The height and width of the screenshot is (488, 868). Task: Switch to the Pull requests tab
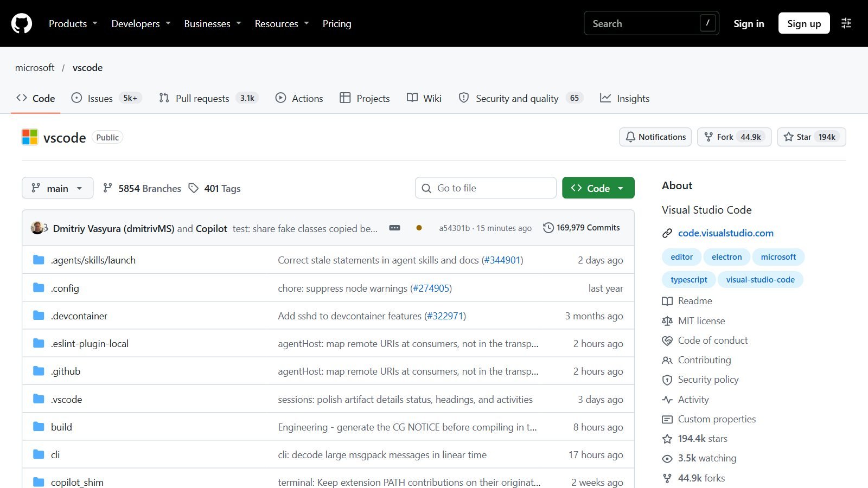[208, 98]
